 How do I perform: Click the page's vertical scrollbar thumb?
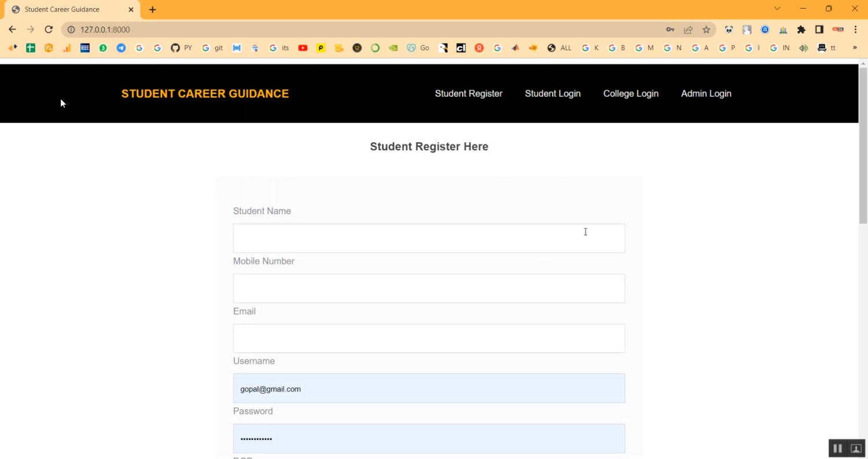863,145
